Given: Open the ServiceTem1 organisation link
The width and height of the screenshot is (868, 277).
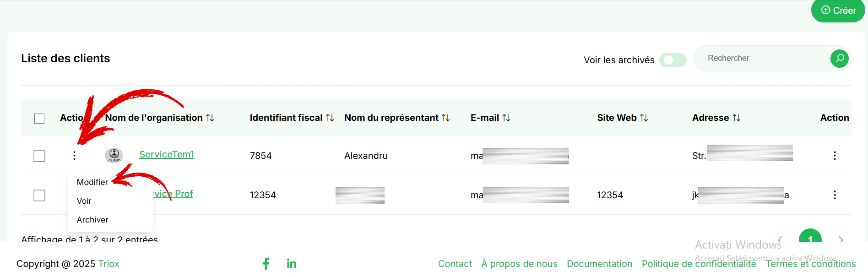Looking at the screenshot, I should (167, 154).
